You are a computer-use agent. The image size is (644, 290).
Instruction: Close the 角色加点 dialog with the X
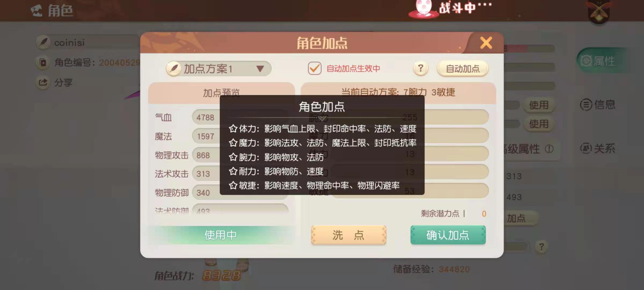(486, 43)
